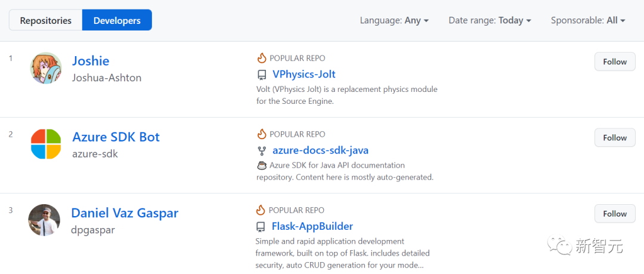
Task: Switch to the Repositories tab
Action: [x=46, y=20]
